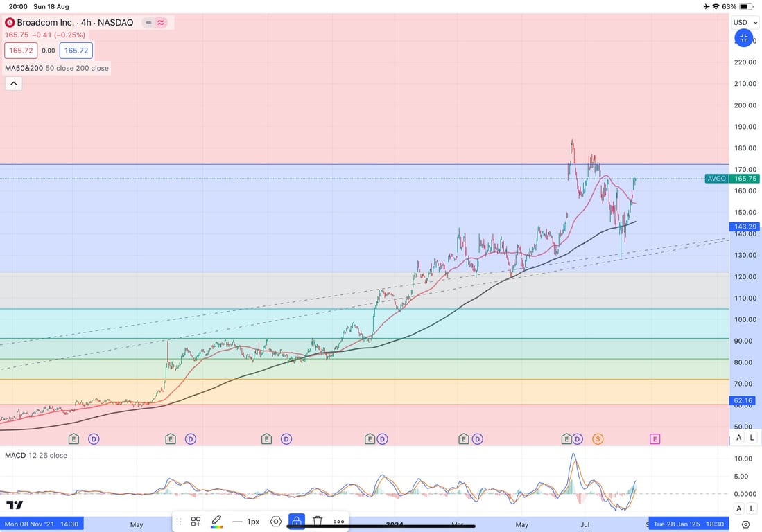
Task: Select the MA50&200 indicator legend
Action: point(57,68)
